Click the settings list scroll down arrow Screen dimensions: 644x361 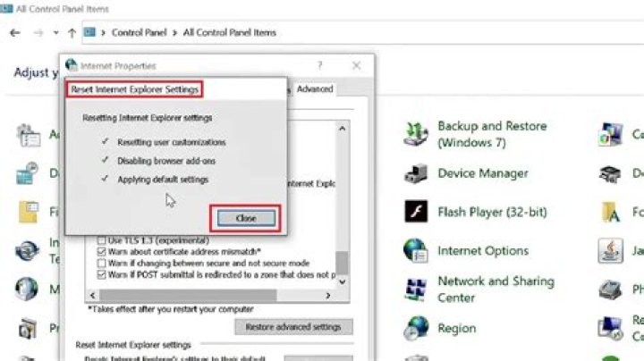pyautogui.click(x=342, y=281)
